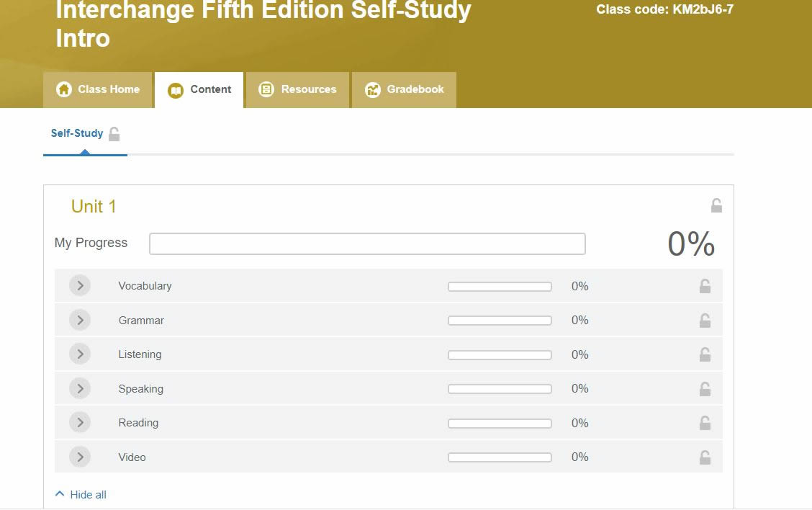Click the Resources document icon
Image resolution: width=812 pixels, height=510 pixels.
click(266, 89)
